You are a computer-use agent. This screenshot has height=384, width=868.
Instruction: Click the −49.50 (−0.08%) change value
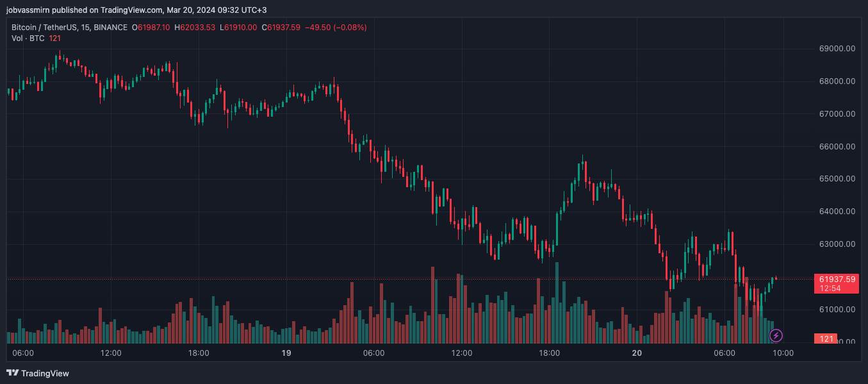(335, 28)
